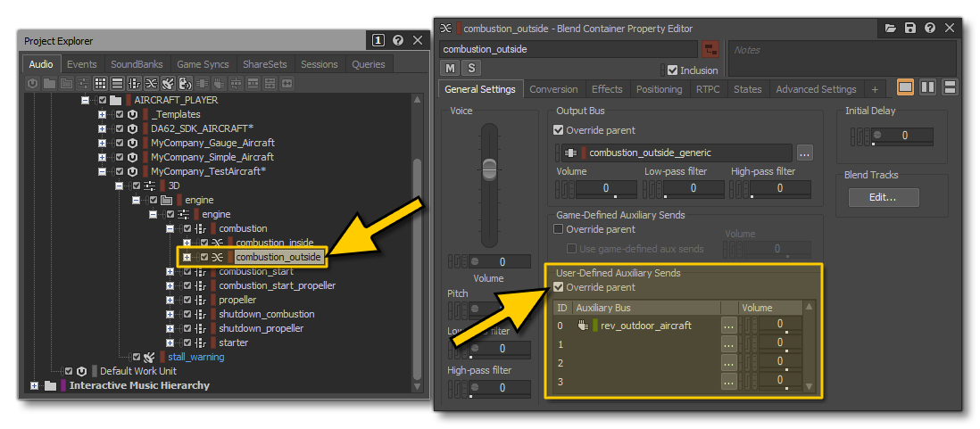
Task: Switch to the SoundBanks tab
Action: pos(137,64)
